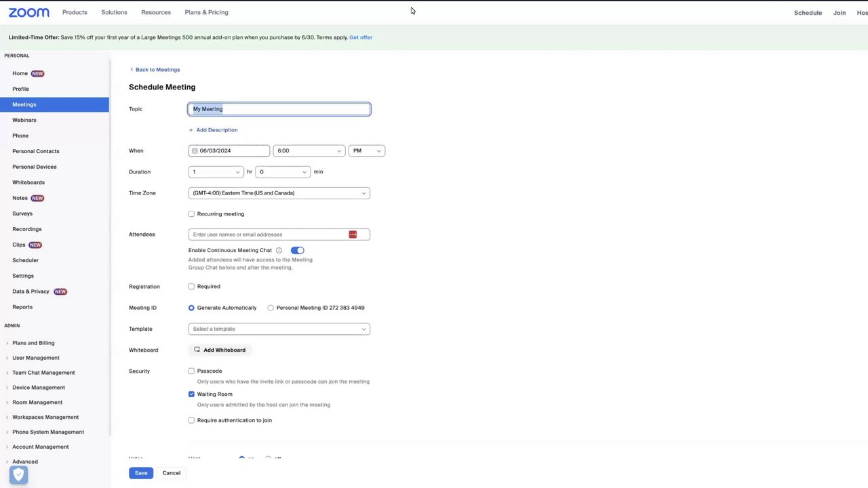The height and width of the screenshot is (488, 868).
Task: Open Plans & Pricing
Action: coord(206,12)
